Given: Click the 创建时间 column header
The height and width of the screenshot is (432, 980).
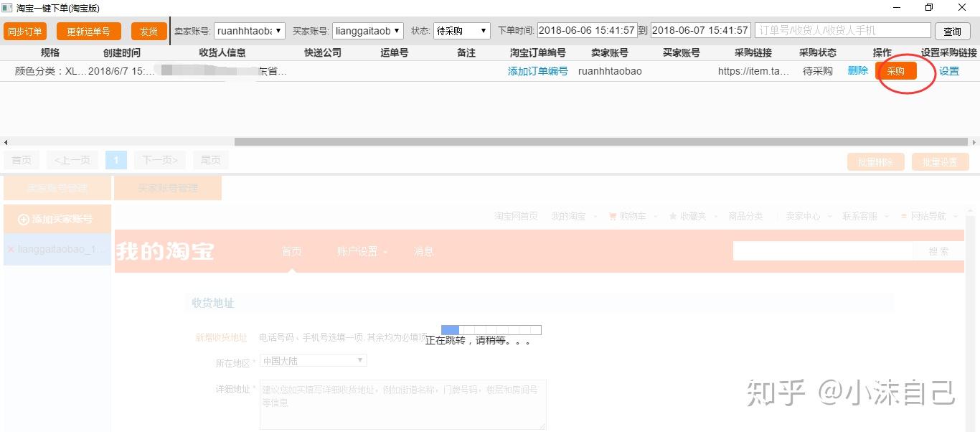Looking at the screenshot, I should point(122,52).
